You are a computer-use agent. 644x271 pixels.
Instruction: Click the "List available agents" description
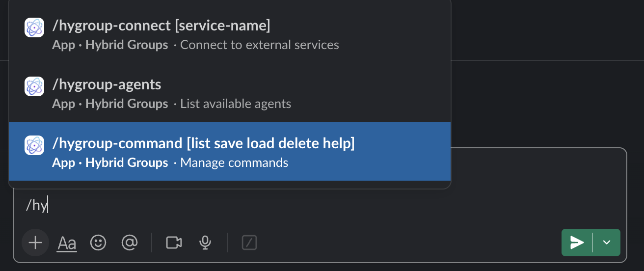[236, 104]
